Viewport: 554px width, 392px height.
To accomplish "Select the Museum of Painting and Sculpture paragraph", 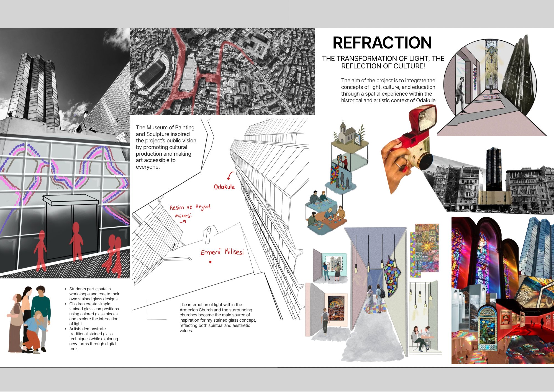I will 166,147.
